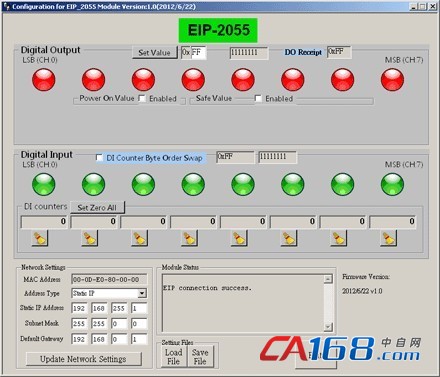
Task: Clear the fifth DI counter with broom icon
Action: click(239, 239)
